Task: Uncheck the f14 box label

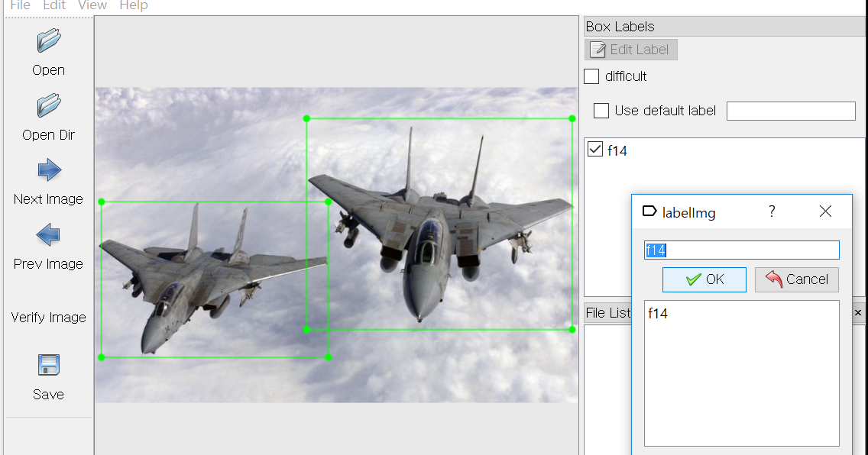Action: (x=594, y=150)
